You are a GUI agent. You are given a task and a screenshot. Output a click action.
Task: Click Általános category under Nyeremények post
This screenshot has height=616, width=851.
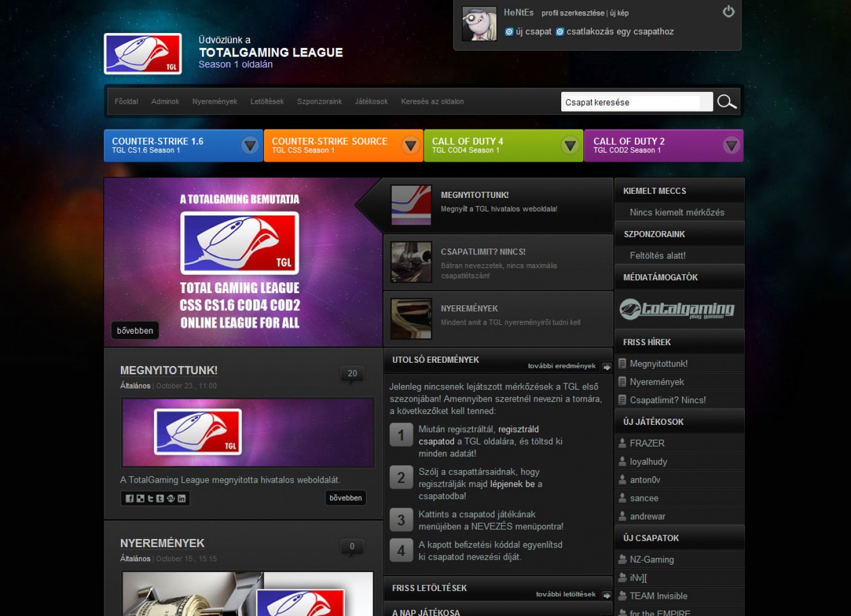pos(135,559)
